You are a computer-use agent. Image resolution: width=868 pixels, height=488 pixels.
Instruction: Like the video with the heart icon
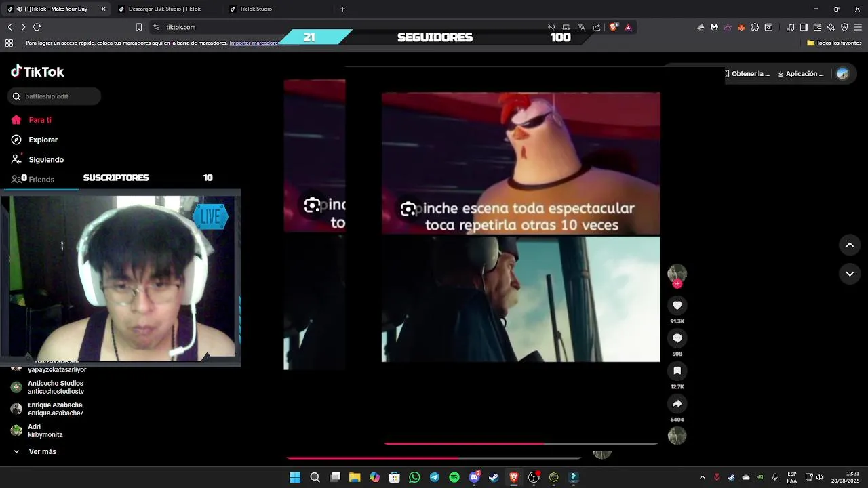677,305
